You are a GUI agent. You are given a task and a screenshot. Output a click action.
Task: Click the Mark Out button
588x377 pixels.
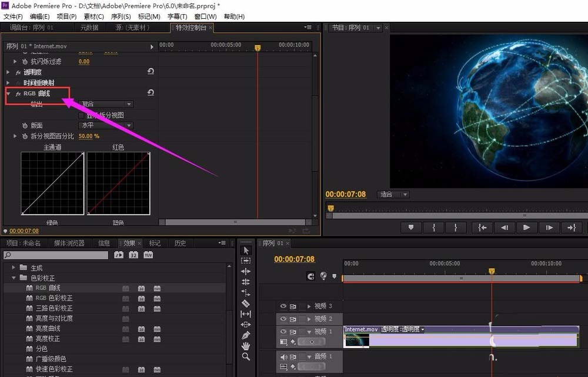[x=456, y=227]
